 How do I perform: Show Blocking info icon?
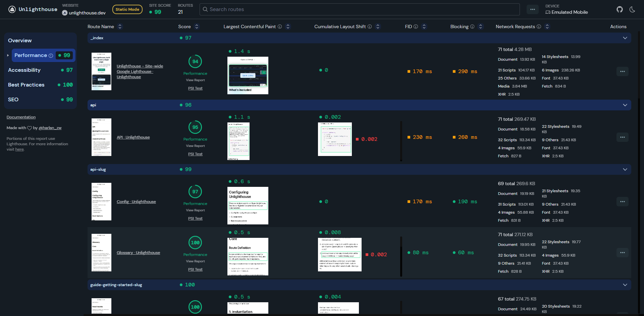pos(472,27)
